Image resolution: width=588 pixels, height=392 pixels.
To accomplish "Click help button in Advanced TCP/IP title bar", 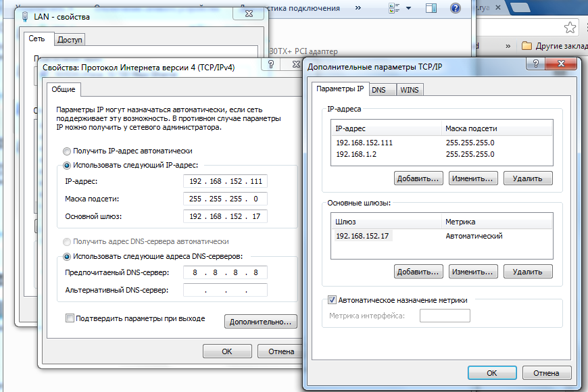I will tap(535, 64).
